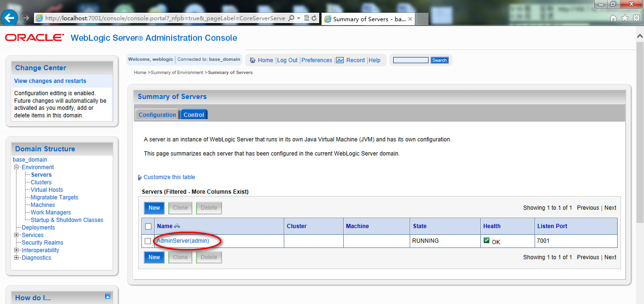The height and width of the screenshot is (304, 644).
Task: Click the green Health OK check icon
Action: click(487, 240)
